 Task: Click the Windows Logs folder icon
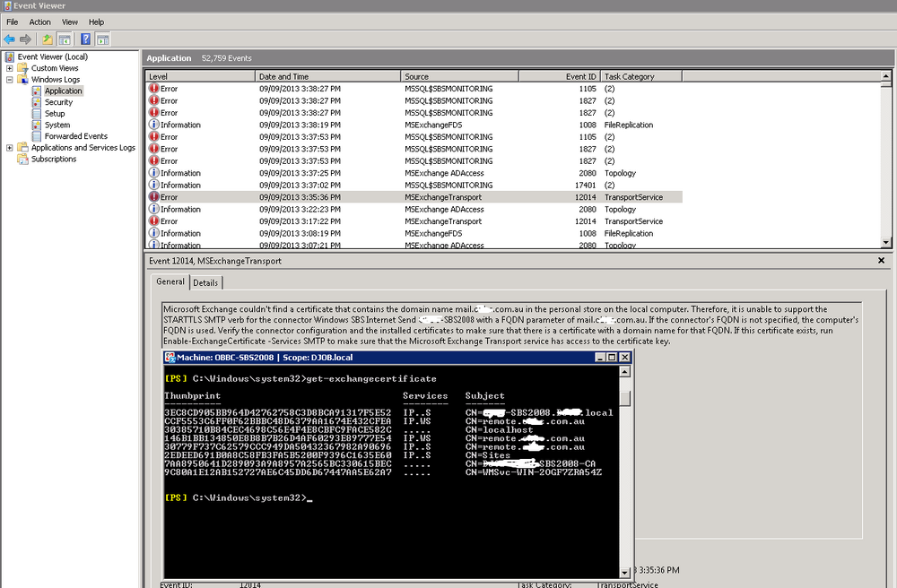click(x=23, y=80)
